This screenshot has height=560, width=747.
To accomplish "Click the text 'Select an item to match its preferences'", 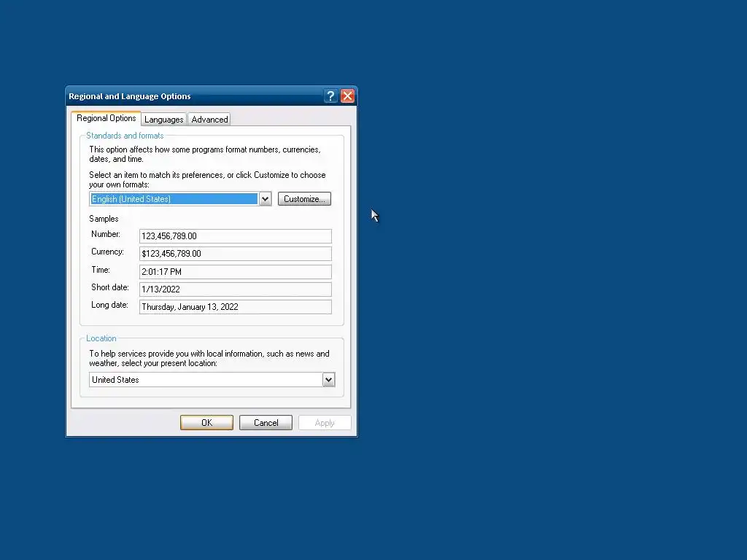I will (x=157, y=175).
